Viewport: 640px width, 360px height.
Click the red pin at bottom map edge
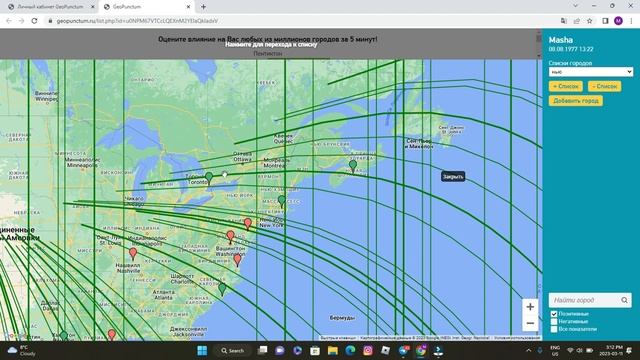click(x=111, y=335)
